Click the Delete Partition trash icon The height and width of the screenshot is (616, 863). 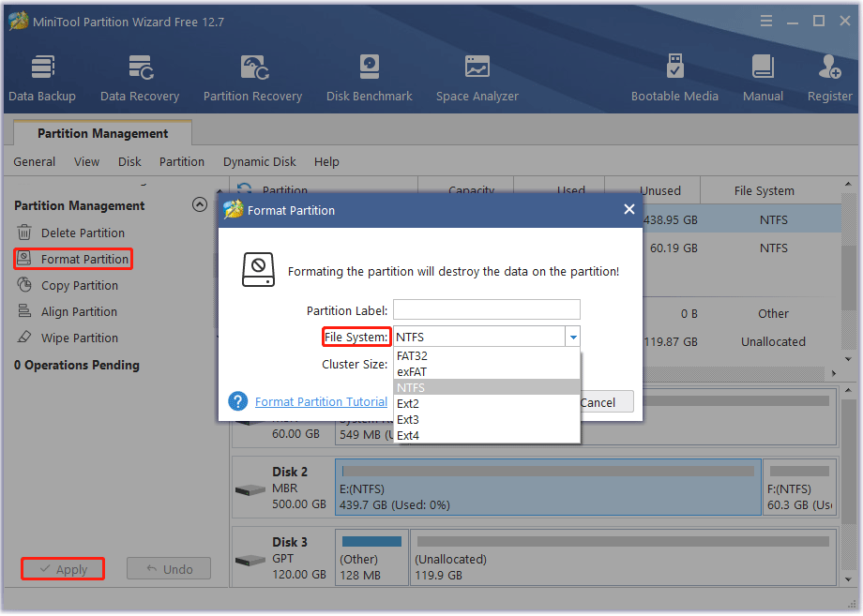pos(24,233)
